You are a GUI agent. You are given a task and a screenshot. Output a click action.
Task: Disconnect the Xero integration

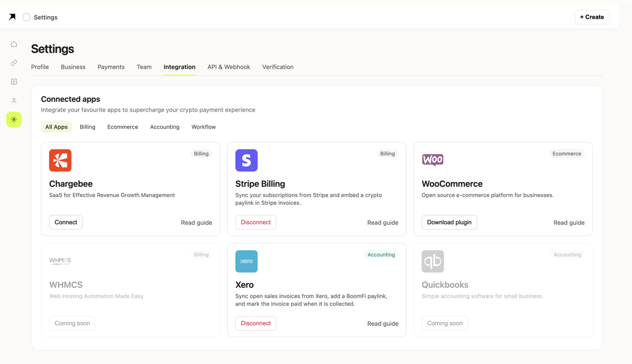[255, 323]
